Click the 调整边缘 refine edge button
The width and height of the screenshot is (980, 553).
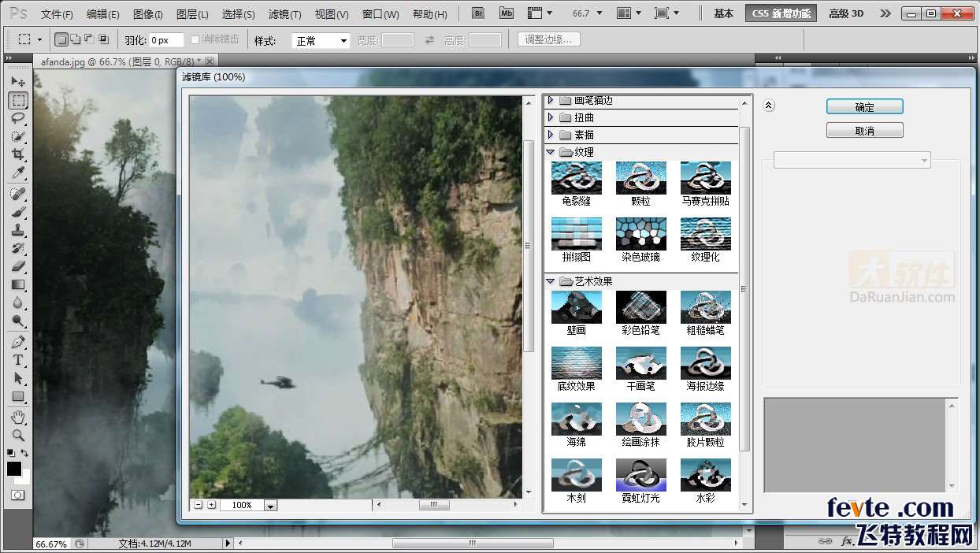coord(549,39)
